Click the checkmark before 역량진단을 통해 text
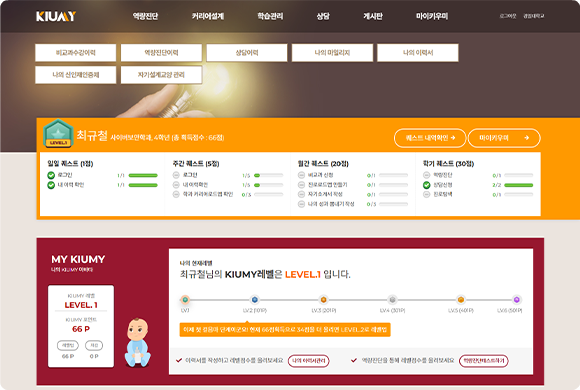Viewport: 580px width, 390px height. point(354,360)
